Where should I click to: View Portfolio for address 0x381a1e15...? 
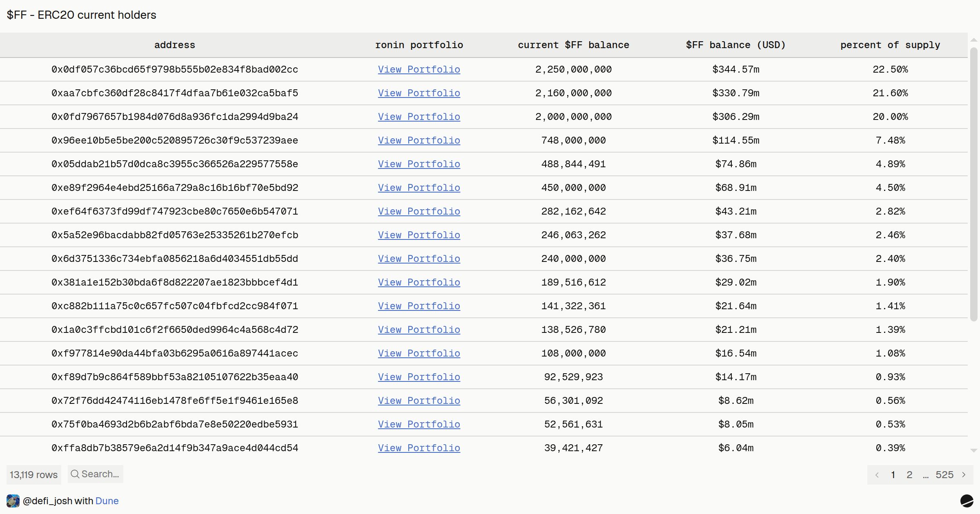[419, 282]
